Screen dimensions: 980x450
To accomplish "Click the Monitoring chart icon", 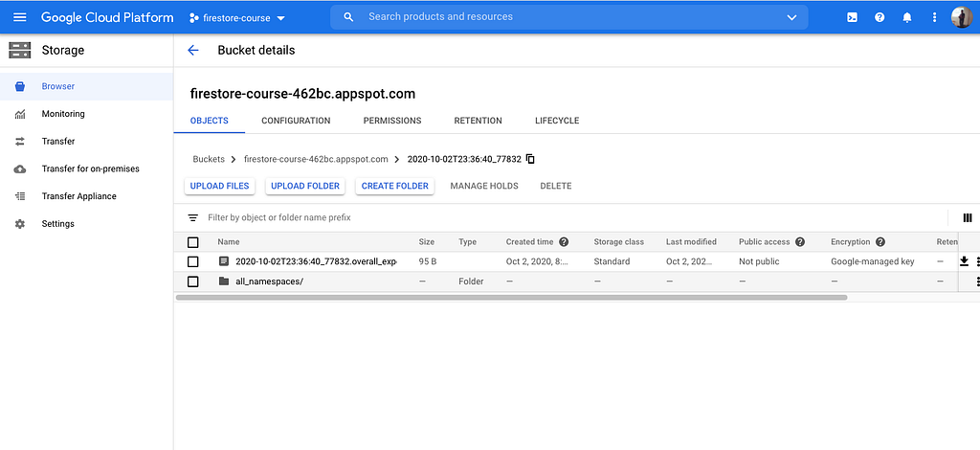I will (20, 114).
